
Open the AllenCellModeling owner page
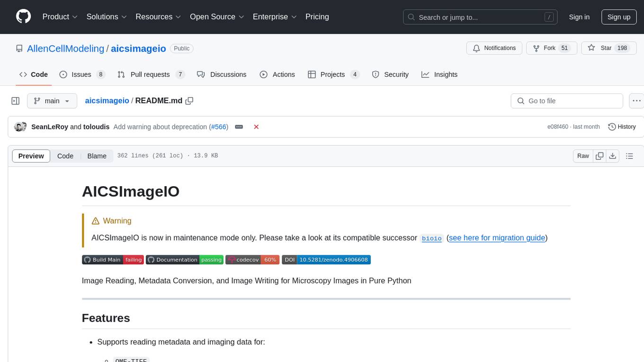click(x=65, y=48)
